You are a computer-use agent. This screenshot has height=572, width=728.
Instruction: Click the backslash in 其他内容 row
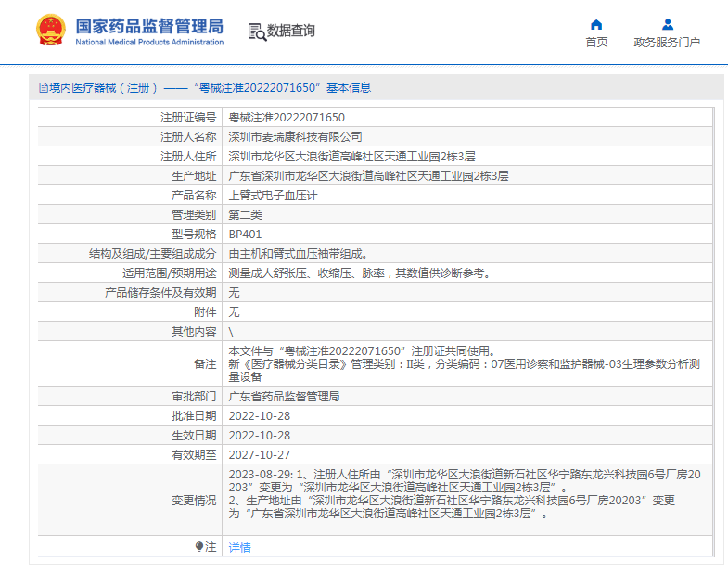[x=231, y=332]
